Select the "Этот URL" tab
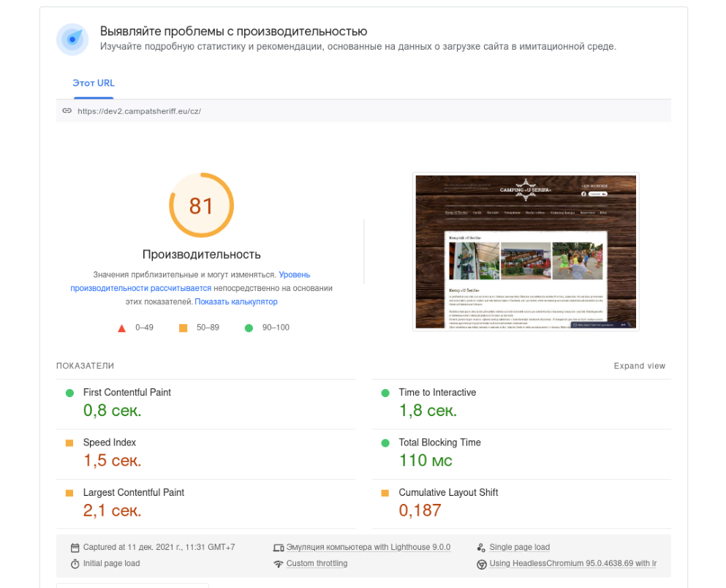Screen dimensions: 726x588 point(94,83)
